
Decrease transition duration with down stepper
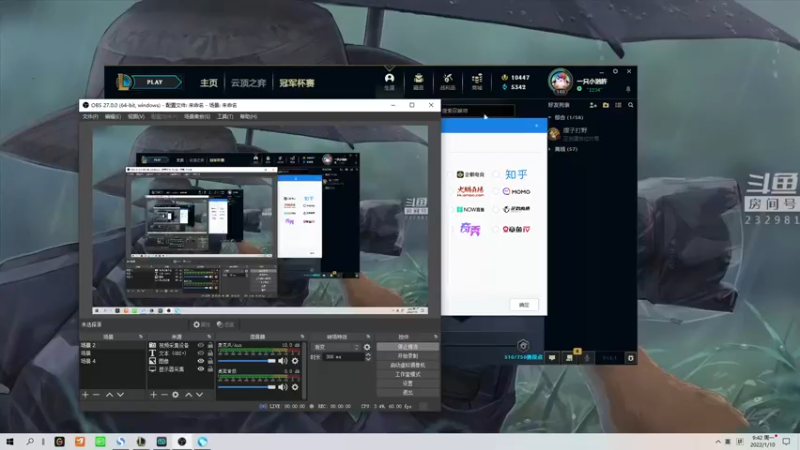coord(368,359)
